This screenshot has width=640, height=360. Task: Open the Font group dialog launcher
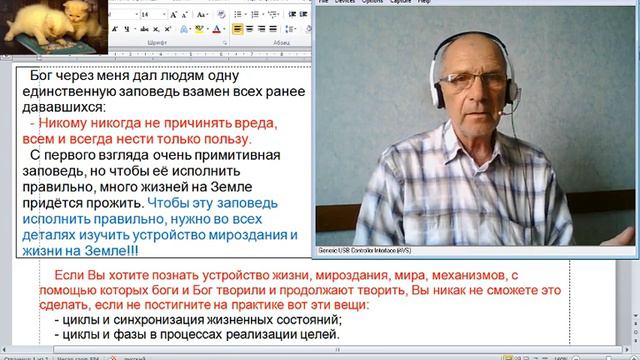[224, 42]
